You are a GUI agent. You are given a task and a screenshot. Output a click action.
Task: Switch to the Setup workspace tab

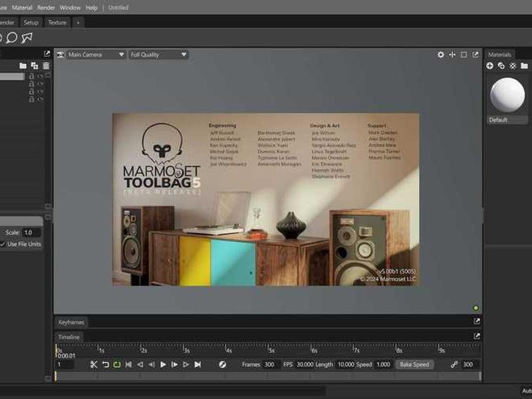31,23
